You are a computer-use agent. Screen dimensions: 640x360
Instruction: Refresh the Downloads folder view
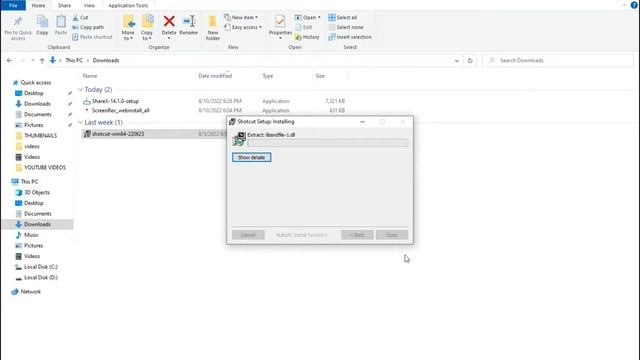click(470, 60)
